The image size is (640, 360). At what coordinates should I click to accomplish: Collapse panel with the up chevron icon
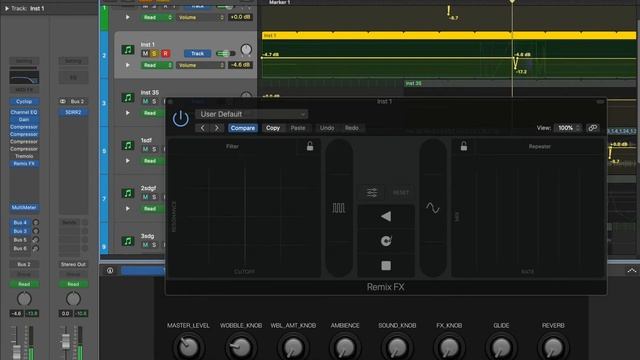631,270
